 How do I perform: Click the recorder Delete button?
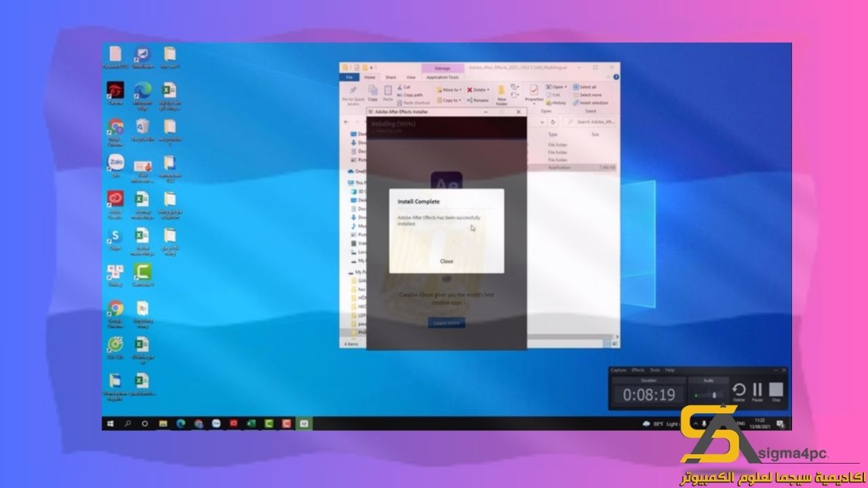coord(739,392)
